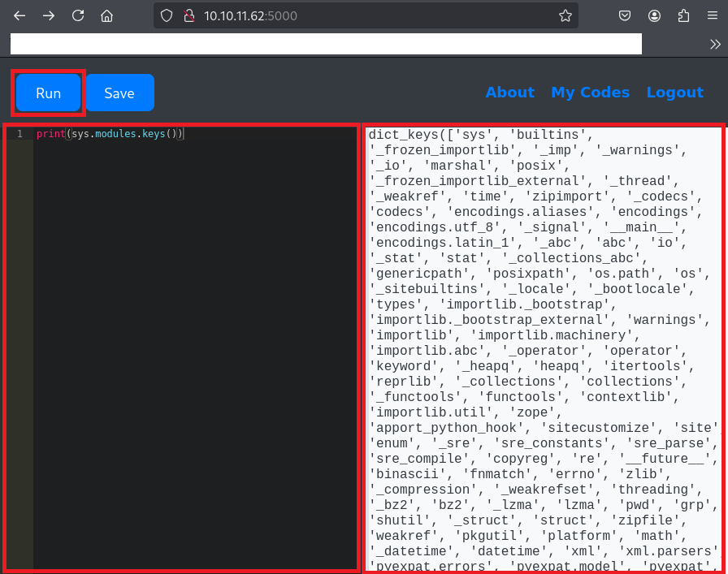Image resolution: width=728 pixels, height=574 pixels.
Task: Go to My Codes
Action: pyautogui.click(x=590, y=93)
